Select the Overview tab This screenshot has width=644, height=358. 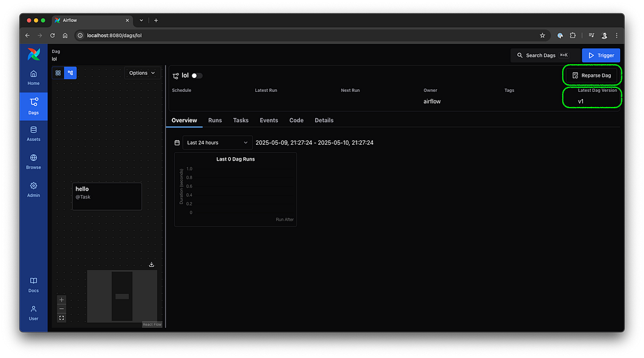(184, 120)
